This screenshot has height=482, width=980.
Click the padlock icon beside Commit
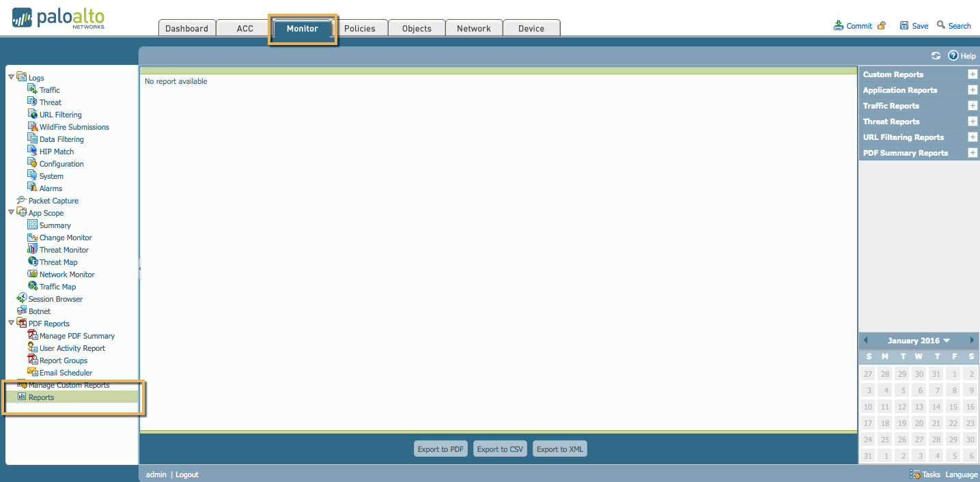point(881,25)
